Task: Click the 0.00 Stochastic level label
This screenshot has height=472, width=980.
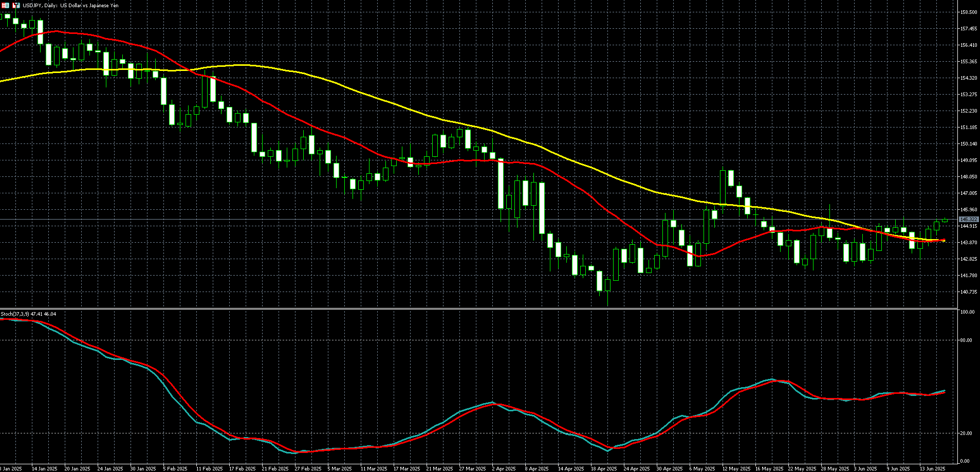Action: (x=965, y=461)
